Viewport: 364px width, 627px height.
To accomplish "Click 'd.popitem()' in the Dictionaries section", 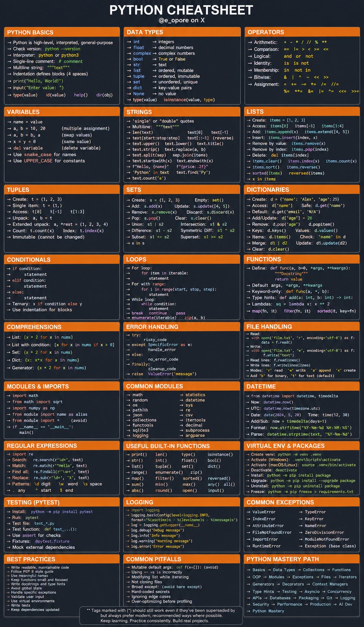I will (321, 225).
